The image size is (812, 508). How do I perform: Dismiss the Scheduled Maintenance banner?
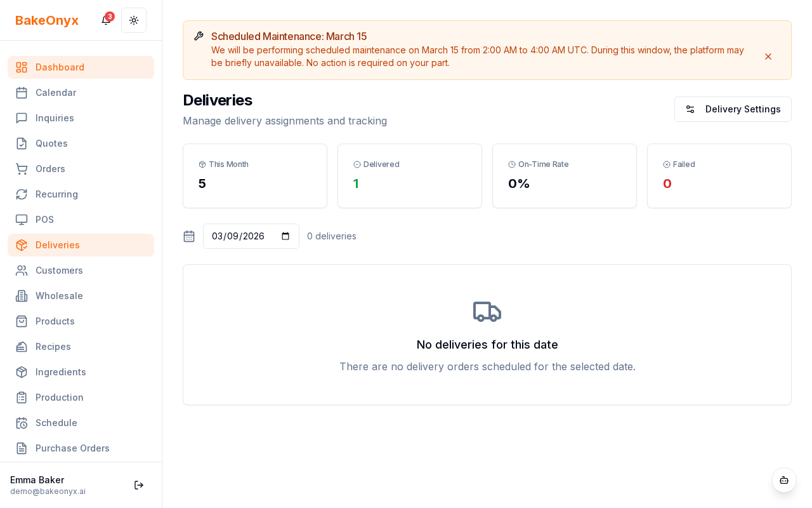pos(768,57)
